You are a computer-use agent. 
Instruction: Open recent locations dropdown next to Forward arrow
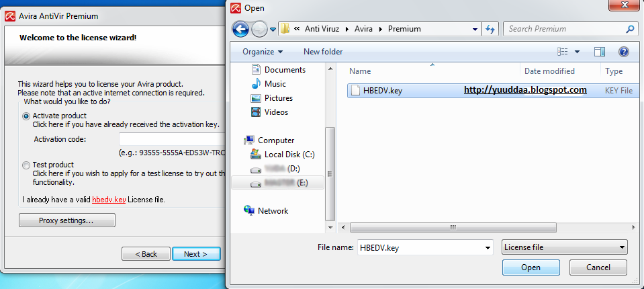(x=273, y=30)
